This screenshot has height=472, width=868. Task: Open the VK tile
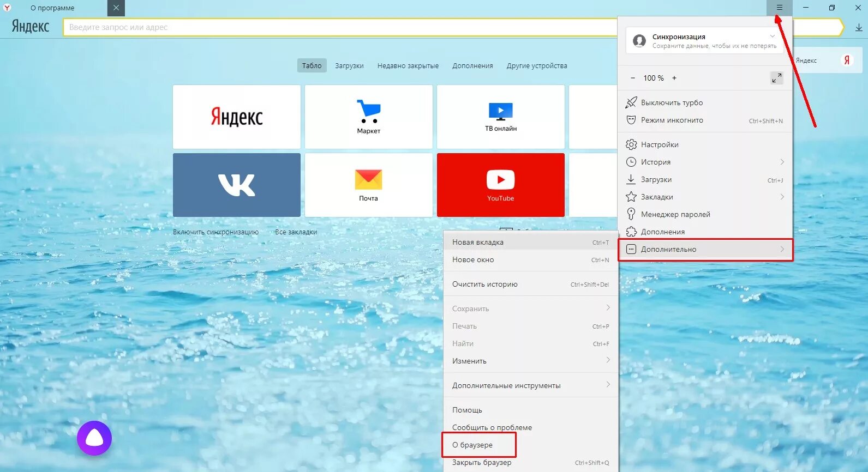pos(237,185)
